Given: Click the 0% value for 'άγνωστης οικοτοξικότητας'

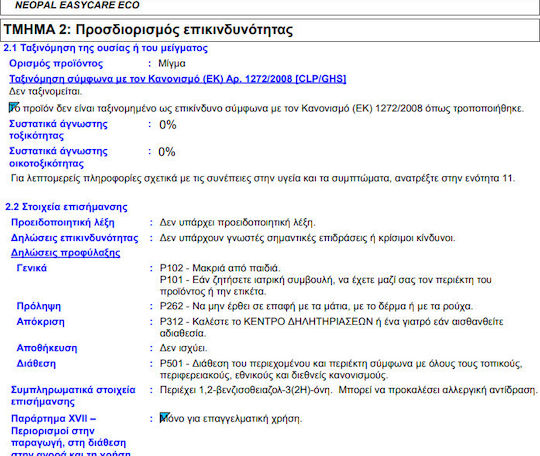Looking at the screenshot, I should click(167, 152).
